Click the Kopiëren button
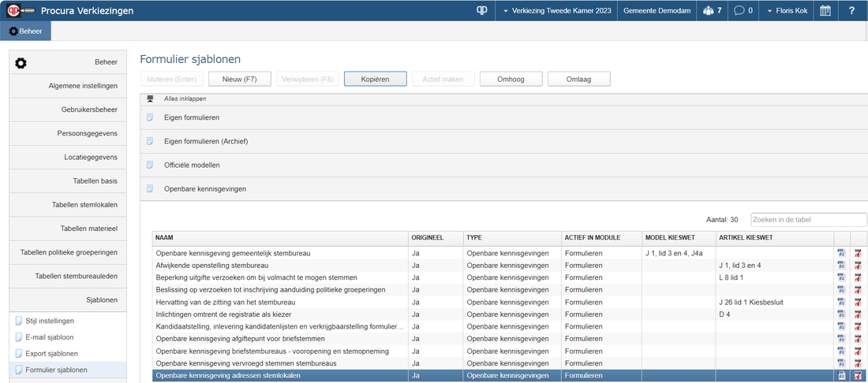This screenshot has width=868, height=383. [376, 79]
